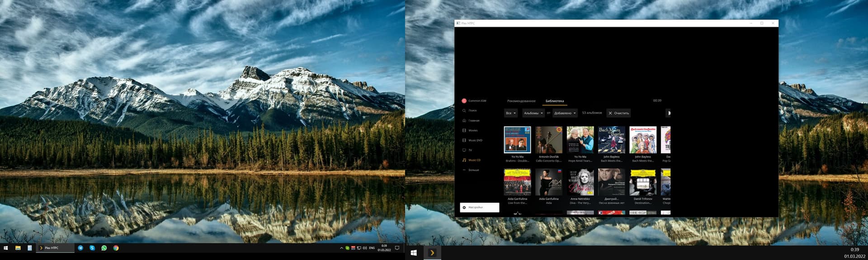This screenshot has width=868, height=260.
Task: Open Anna Netrebko Diva album
Action: [x=580, y=182]
